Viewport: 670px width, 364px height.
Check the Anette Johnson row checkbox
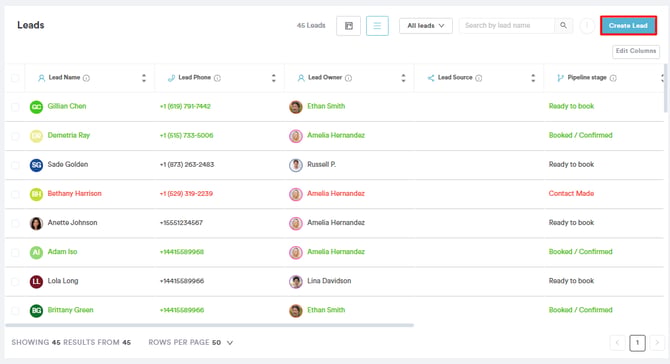[x=15, y=223]
